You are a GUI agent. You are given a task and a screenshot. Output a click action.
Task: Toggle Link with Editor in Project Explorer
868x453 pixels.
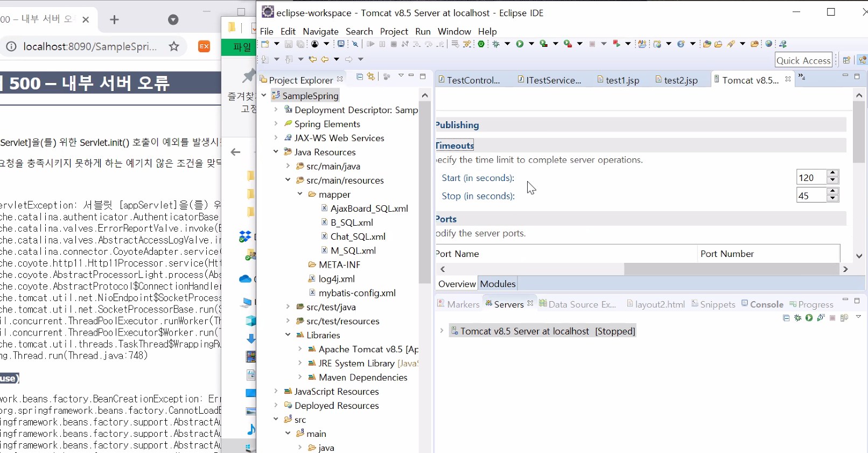[x=371, y=76]
